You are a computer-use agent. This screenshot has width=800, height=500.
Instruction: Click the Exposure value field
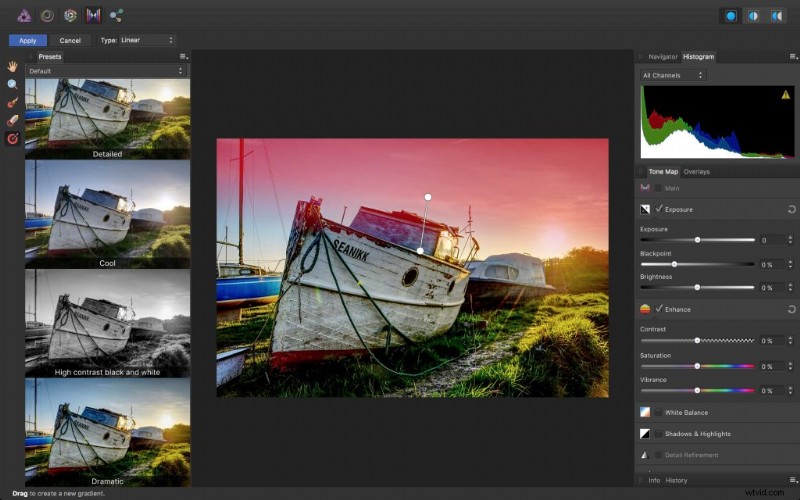click(772, 240)
